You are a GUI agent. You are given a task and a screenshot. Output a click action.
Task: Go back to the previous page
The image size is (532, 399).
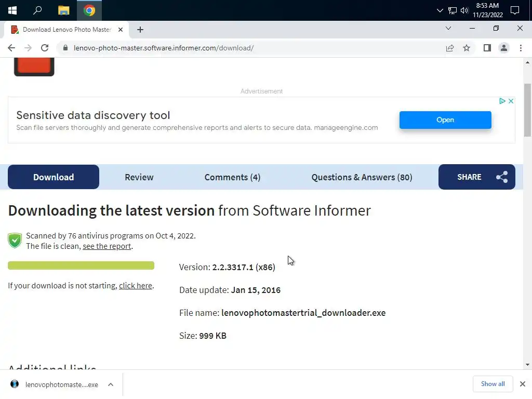pyautogui.click(x=11, y=48)
